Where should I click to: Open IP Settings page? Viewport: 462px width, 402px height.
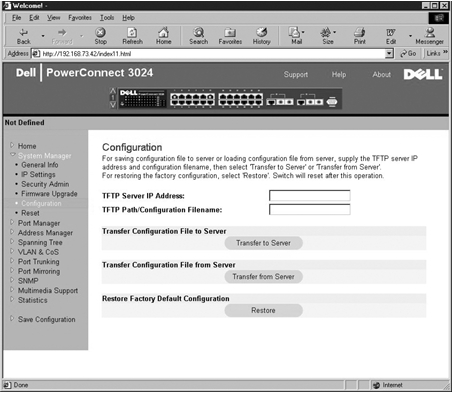(38, 174)
